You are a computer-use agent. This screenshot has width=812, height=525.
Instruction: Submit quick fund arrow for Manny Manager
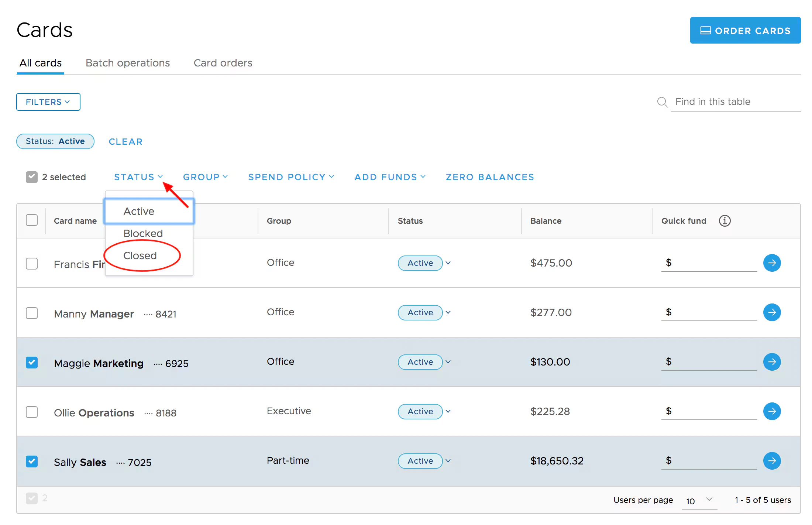(771, 312)
